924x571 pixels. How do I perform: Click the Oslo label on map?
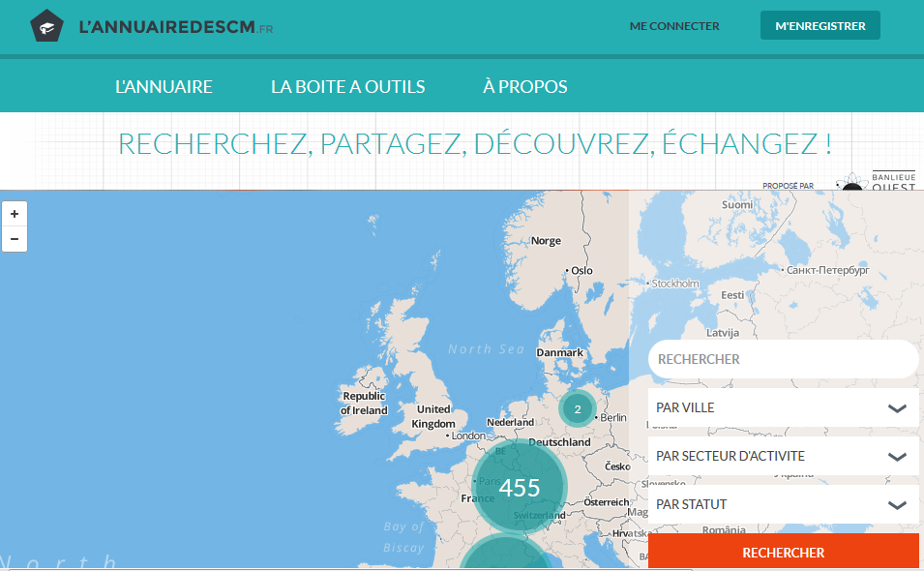point(581,270)
